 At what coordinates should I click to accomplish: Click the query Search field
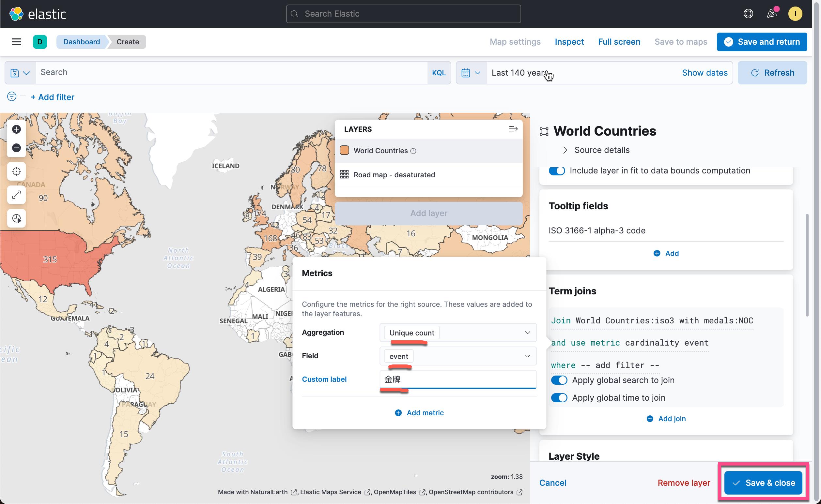231,73
